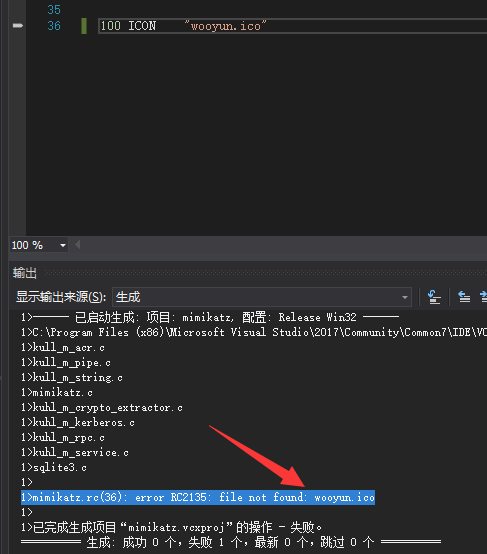487x554 pixels.
Task: Click the sqlite3.c output line
Action: click(53, 468)
